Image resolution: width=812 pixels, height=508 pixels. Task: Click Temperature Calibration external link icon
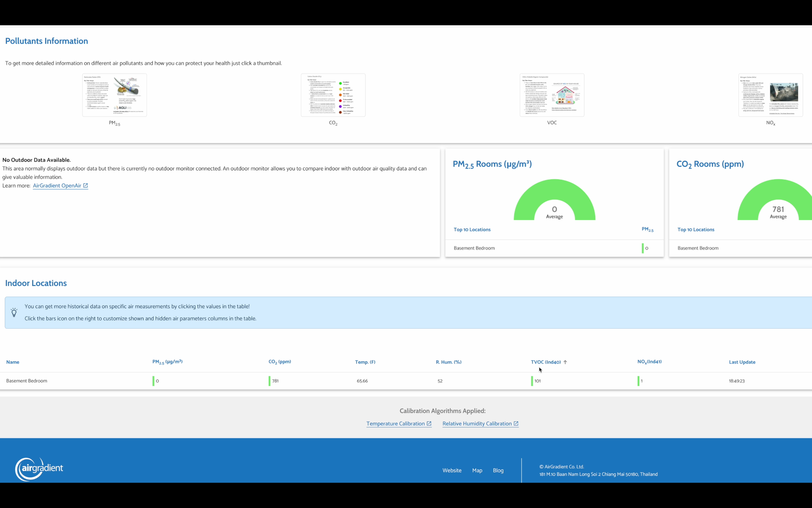tap(429, 423)
